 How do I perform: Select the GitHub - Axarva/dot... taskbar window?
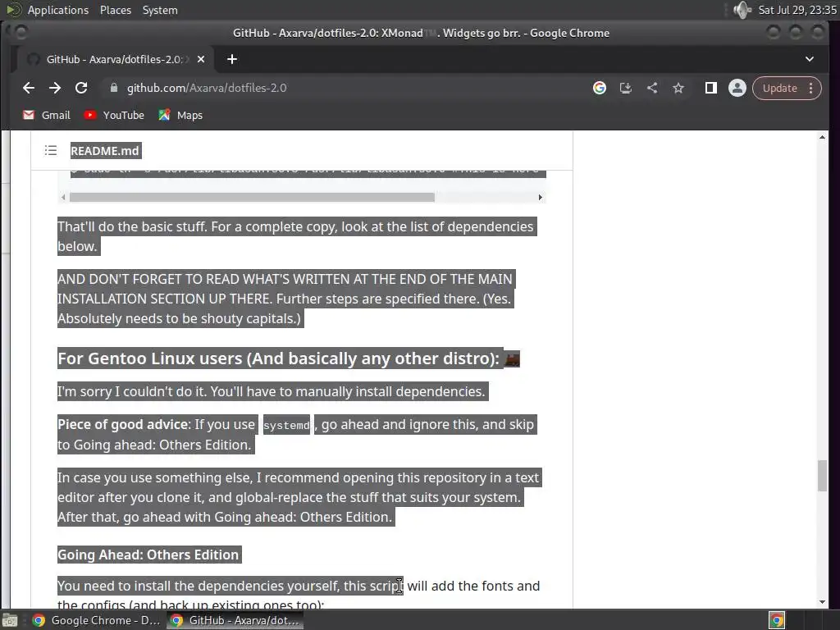click(x=235, y=620)
